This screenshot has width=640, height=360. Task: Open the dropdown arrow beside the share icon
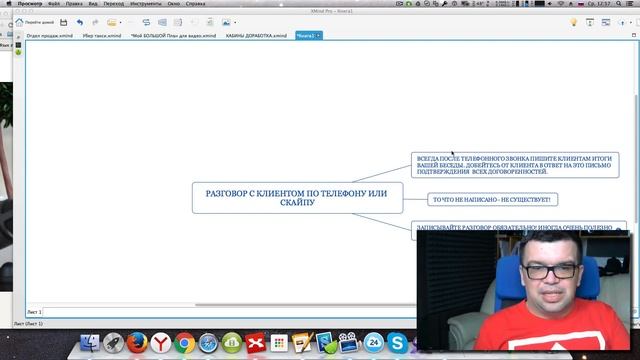click(630, 23)
